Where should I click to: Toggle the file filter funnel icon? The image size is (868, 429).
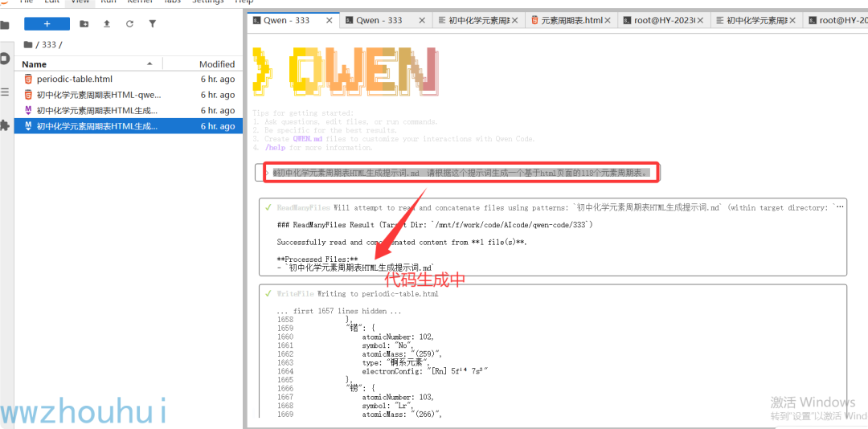(152, 24)
